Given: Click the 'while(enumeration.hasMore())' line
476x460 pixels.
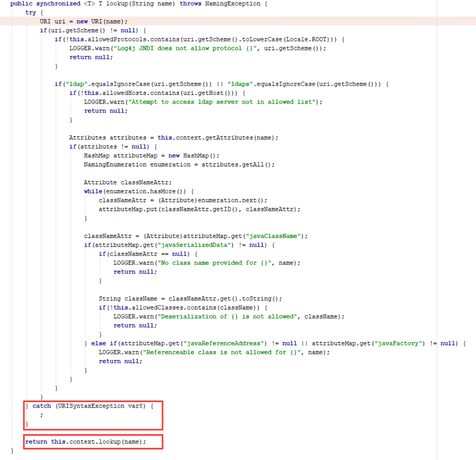Looking at the screenshot, I should [139, 191].
